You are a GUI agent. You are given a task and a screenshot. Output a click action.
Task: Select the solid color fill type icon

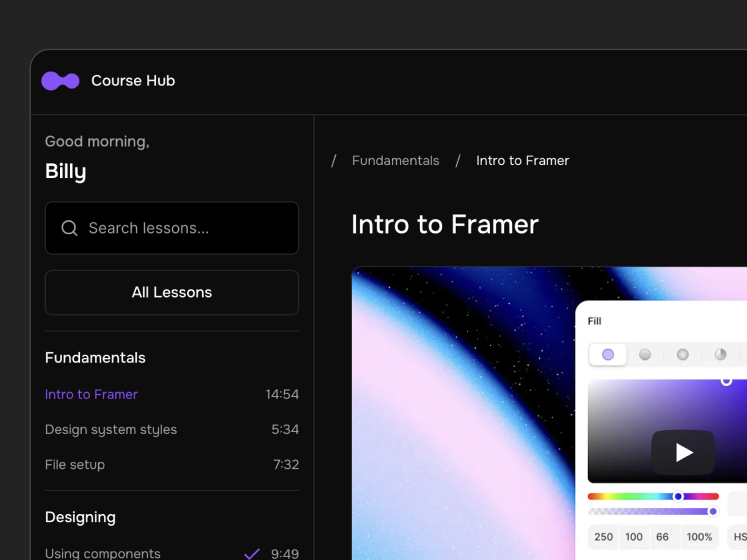[x=607, y=355]
